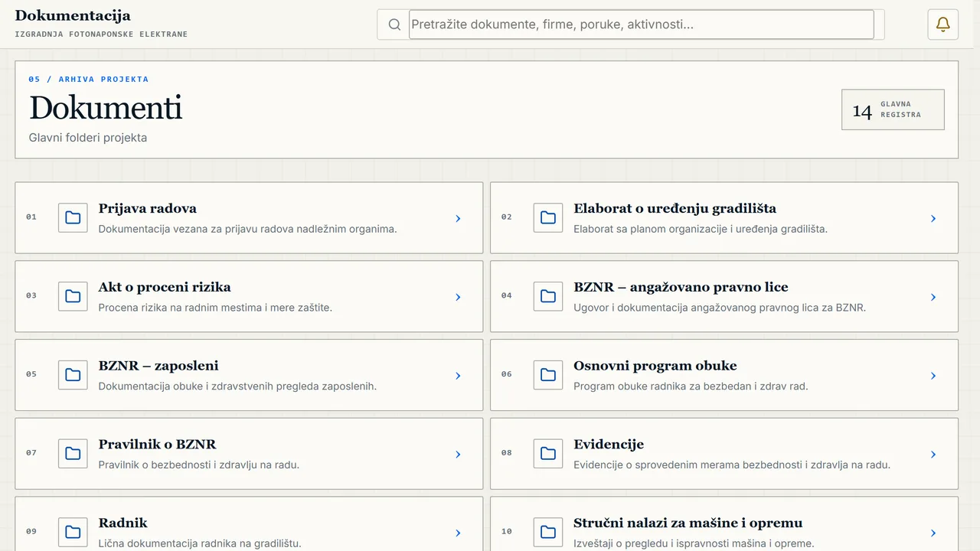The width and height of the screenshot is (980, 551).
Task: Click the 14 glavna registra counter
Action: (893, 109)
